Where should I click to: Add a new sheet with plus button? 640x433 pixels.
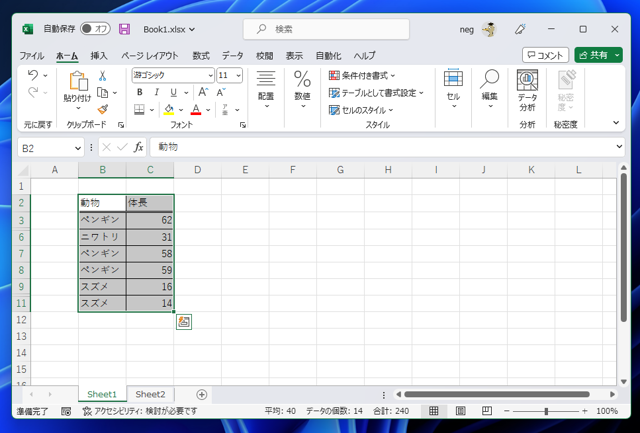202,394
